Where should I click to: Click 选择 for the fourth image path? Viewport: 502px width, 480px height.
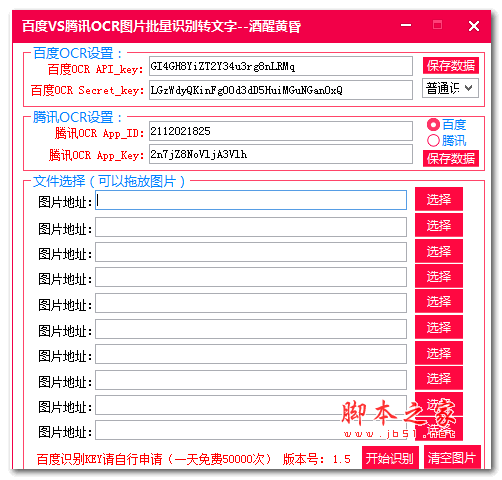click(x=439, y=276)
